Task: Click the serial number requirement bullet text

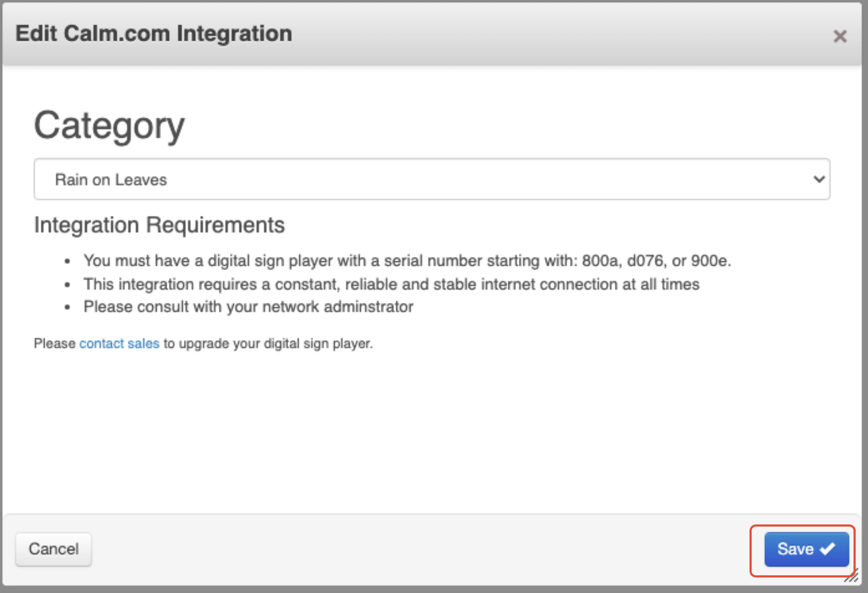Action: [407, 261]
